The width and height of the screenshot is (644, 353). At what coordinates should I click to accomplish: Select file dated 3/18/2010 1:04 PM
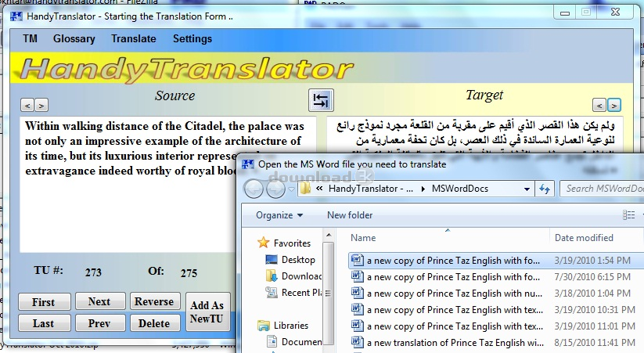point(495,294)
